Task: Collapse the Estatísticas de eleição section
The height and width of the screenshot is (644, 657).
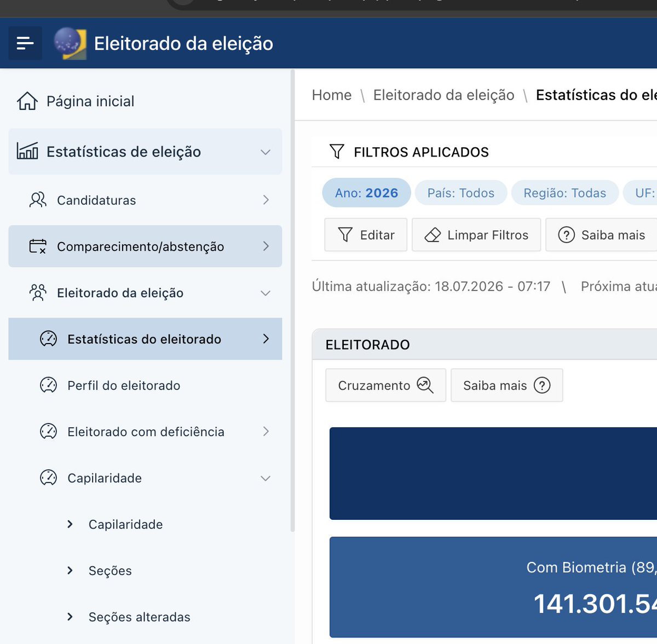Action: 266,152
